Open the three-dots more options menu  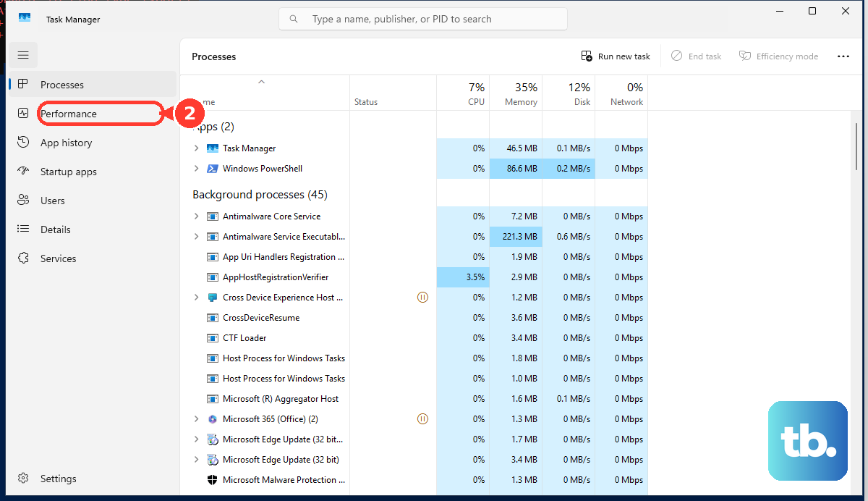(843, 56)
